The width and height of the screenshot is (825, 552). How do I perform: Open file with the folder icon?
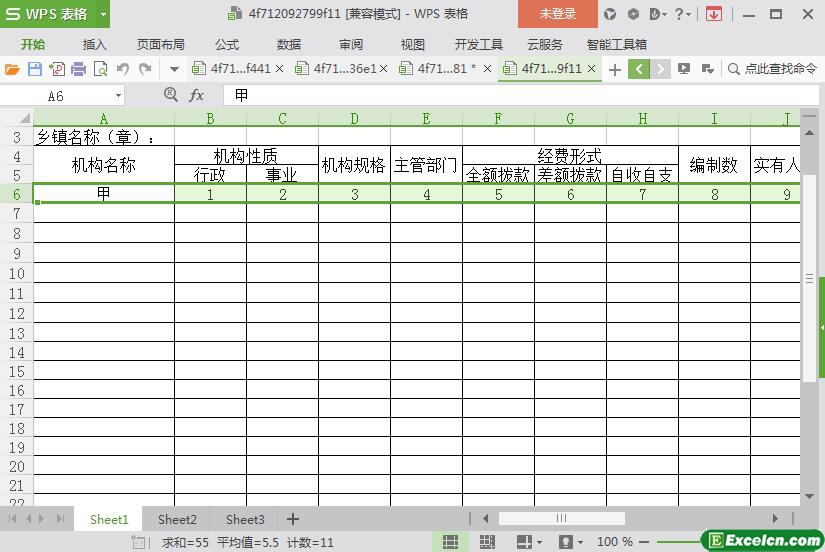pos(12,69)
